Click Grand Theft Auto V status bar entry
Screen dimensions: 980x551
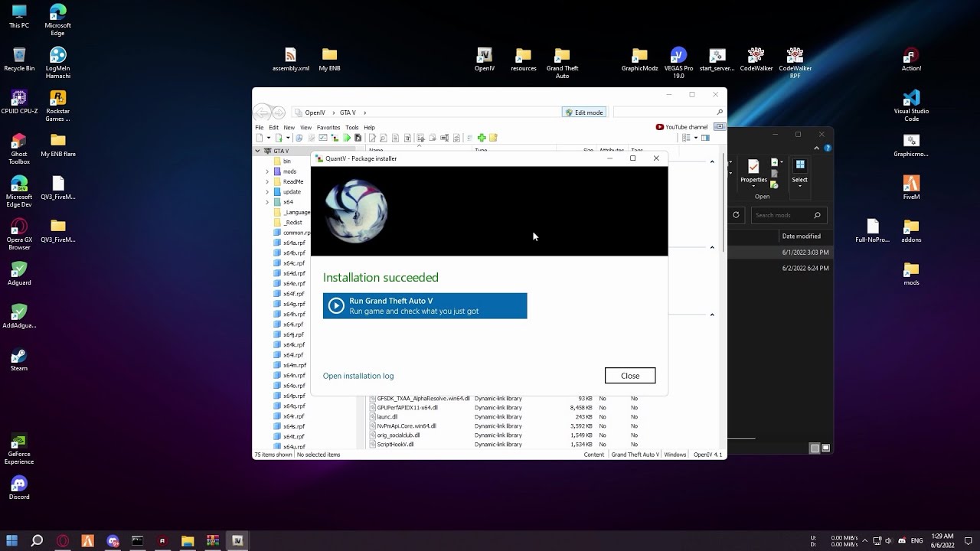[635, 455]
